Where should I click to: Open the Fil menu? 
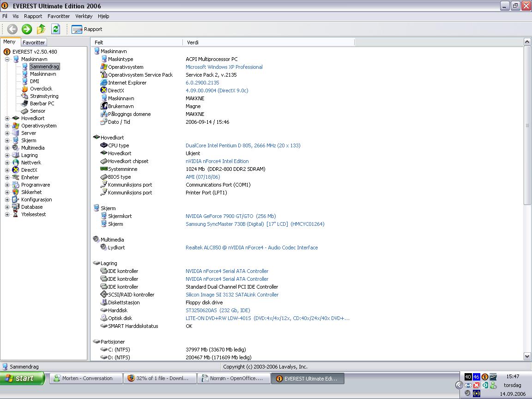5,16
